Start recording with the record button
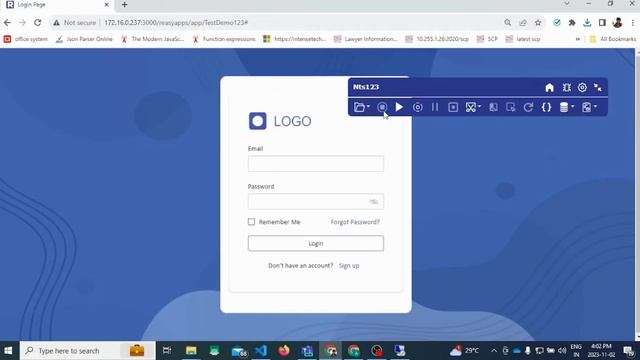The width and height of the screenshot is (640, 360). 382,107
